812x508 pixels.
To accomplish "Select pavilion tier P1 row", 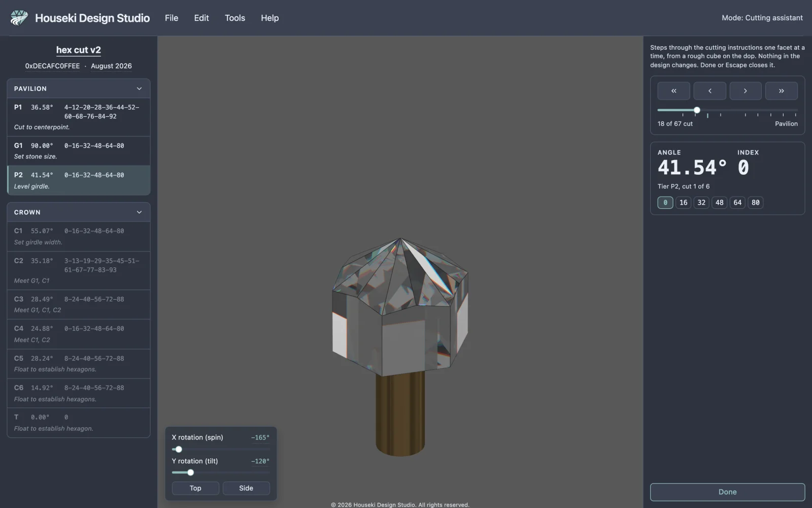I will pyautogui.click(x=79, y=117).
